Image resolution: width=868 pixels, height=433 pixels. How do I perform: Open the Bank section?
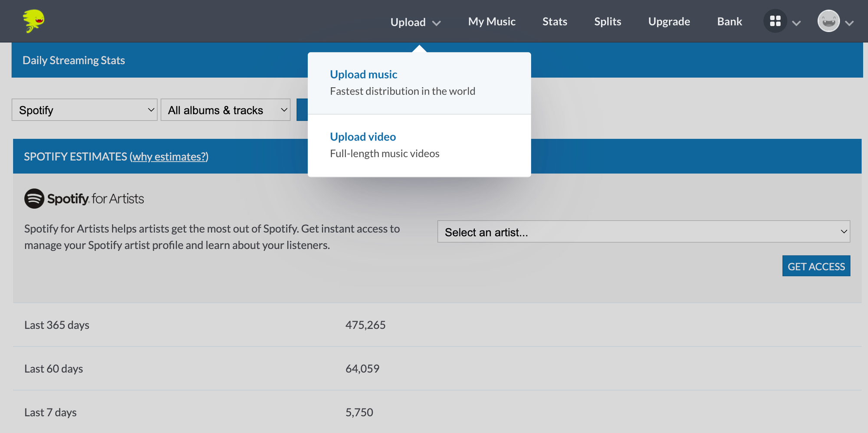[729, 21]
